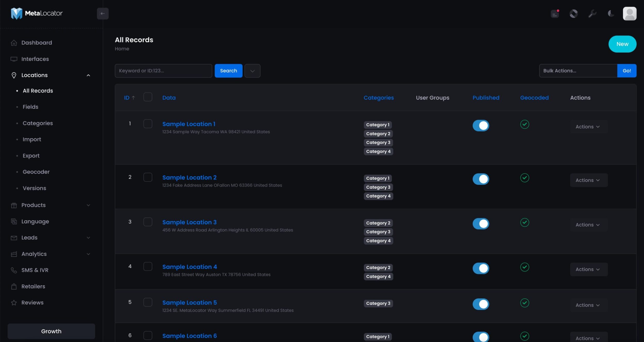Open Actions dropdown for Sample Location 2

(589, 180)
